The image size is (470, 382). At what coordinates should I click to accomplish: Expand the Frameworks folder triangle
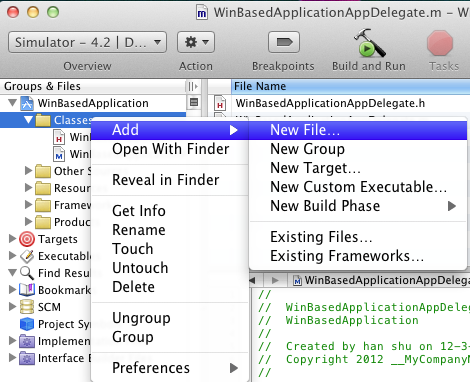[29, 204]
